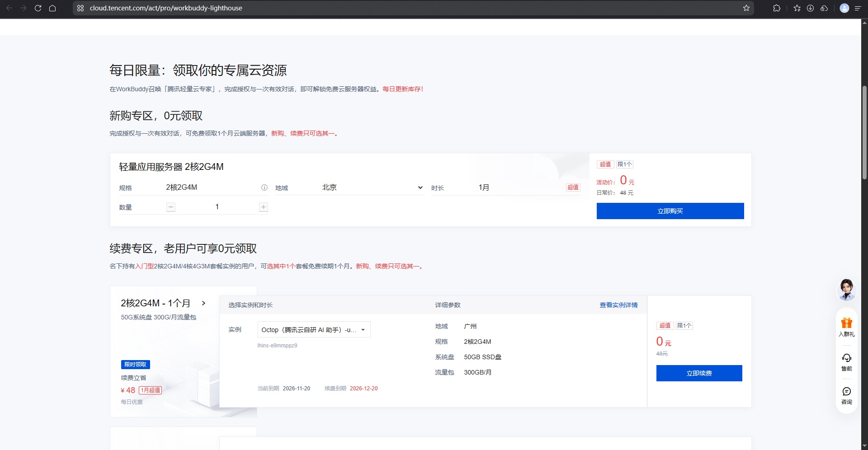Screen dimensions: 868x450
Task: Open the favorites list icon
Action: pyautogui.click(x=797, y=8)
